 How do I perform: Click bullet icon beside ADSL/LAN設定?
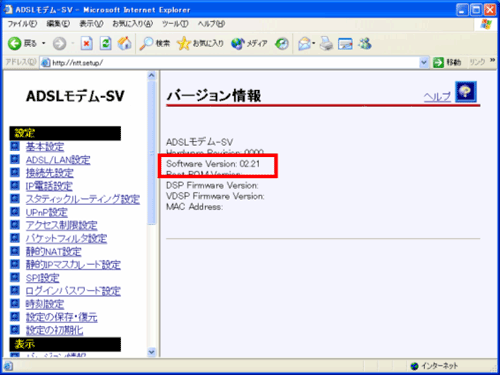click(15, 159)
